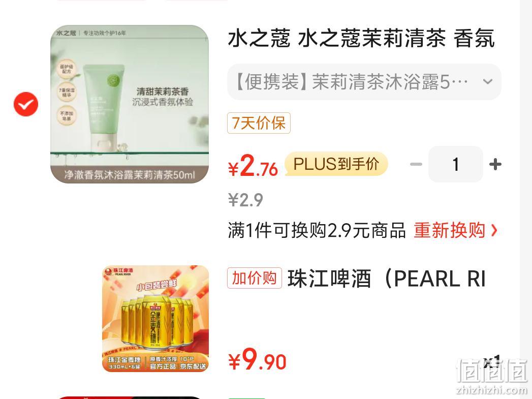
Task: Uncheck the red selected item checkbox
Action: coord(26,104)
